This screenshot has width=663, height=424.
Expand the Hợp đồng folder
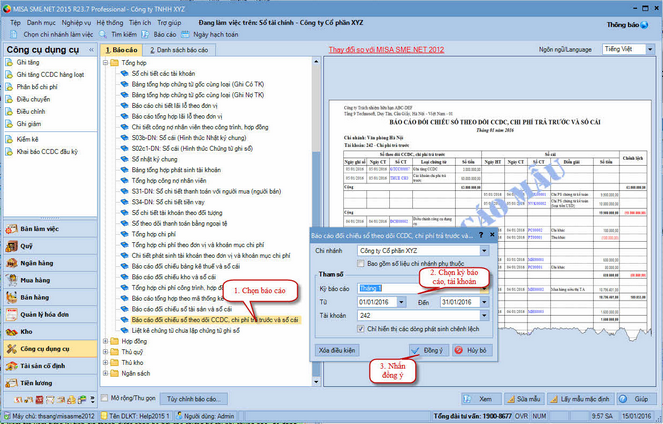[x=106, y=341]
